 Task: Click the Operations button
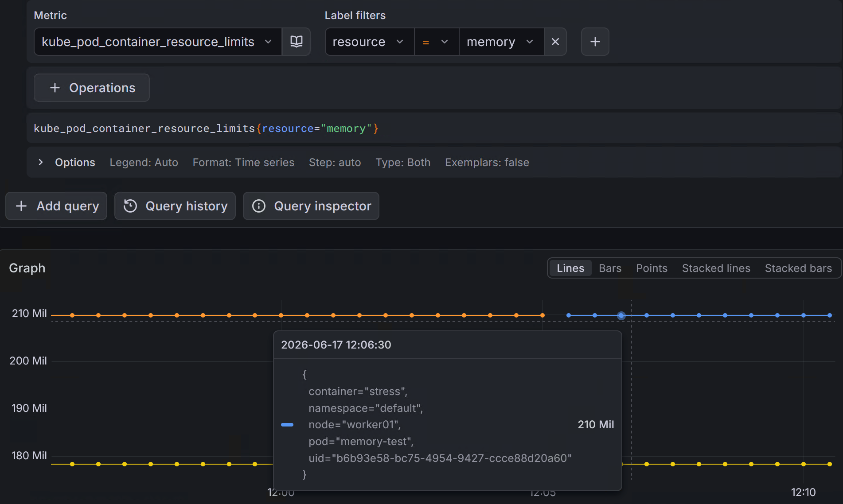tap(92, 88)
